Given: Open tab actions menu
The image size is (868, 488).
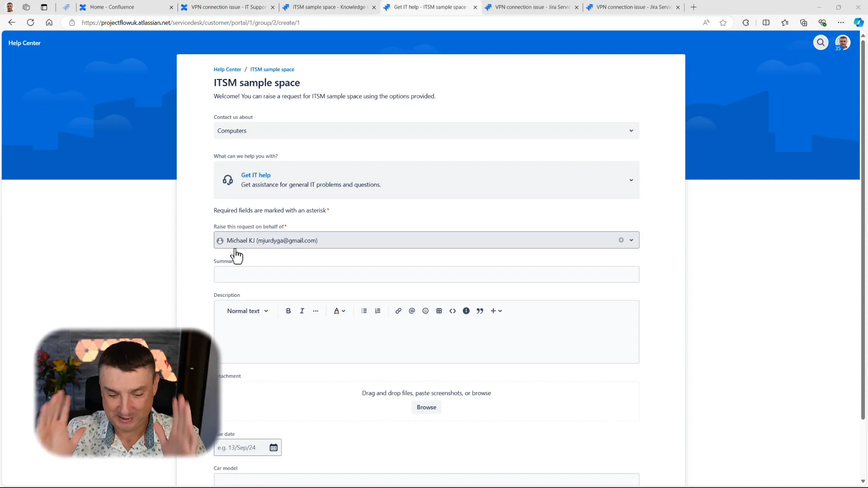Looking at the screenshot, I should (44, 7).
